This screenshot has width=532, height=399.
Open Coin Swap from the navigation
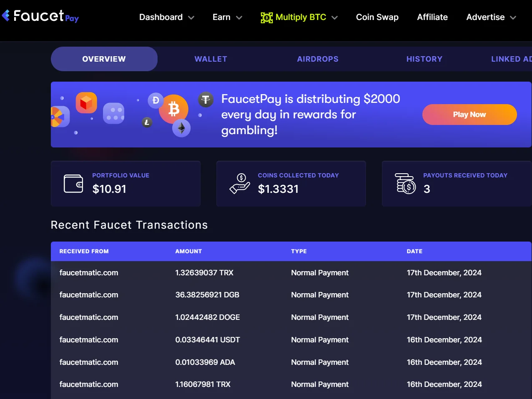pyautogui.click(x=377, y=17)
